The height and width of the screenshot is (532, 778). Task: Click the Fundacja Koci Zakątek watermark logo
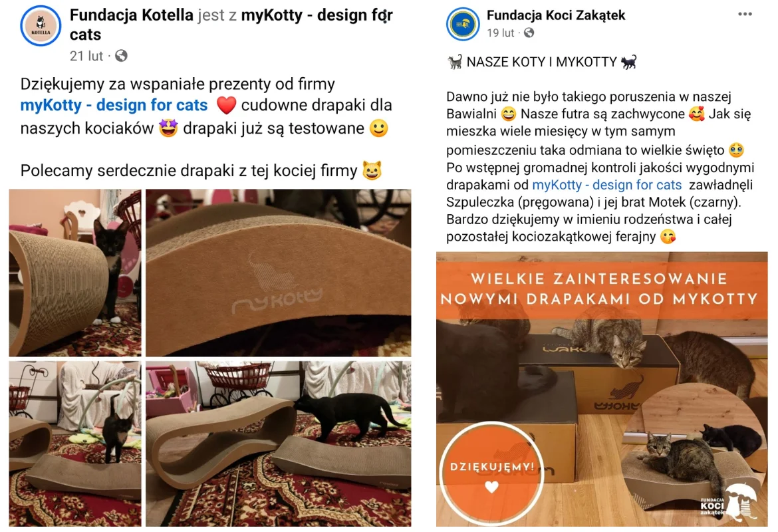coord(728,503)
